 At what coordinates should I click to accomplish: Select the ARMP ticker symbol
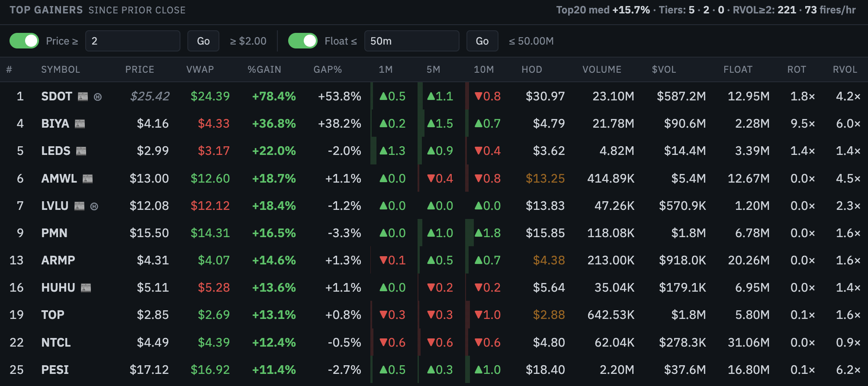[58, 260]
